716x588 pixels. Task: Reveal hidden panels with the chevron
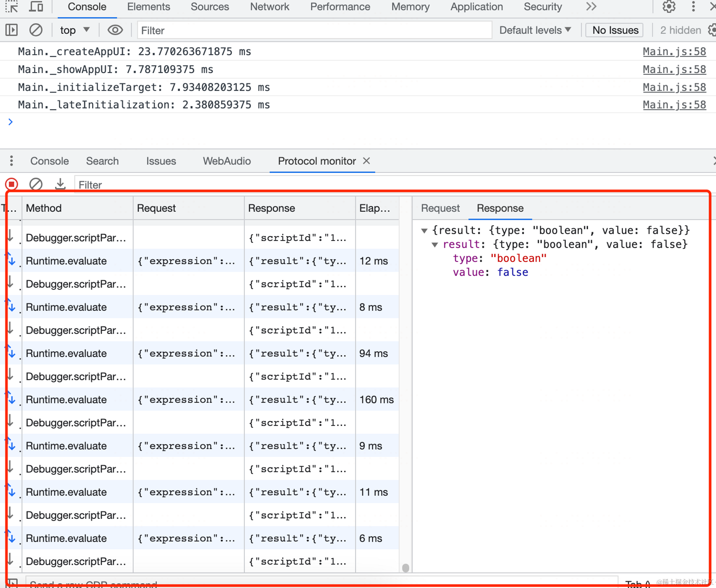tap(591, 6)
